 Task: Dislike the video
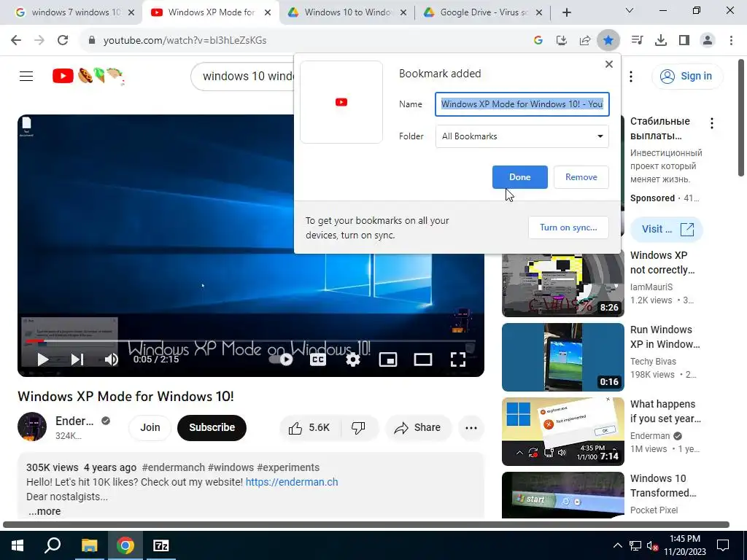(359, 427)
